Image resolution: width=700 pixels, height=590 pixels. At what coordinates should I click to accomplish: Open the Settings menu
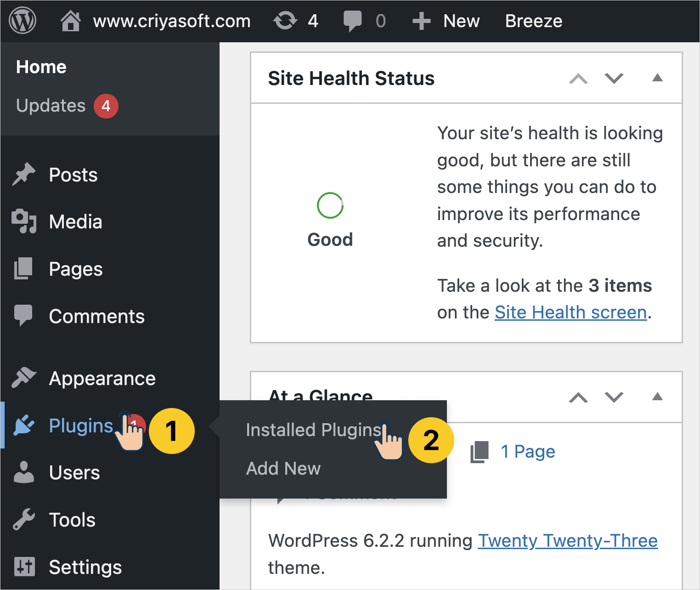[x=85, y=567]
